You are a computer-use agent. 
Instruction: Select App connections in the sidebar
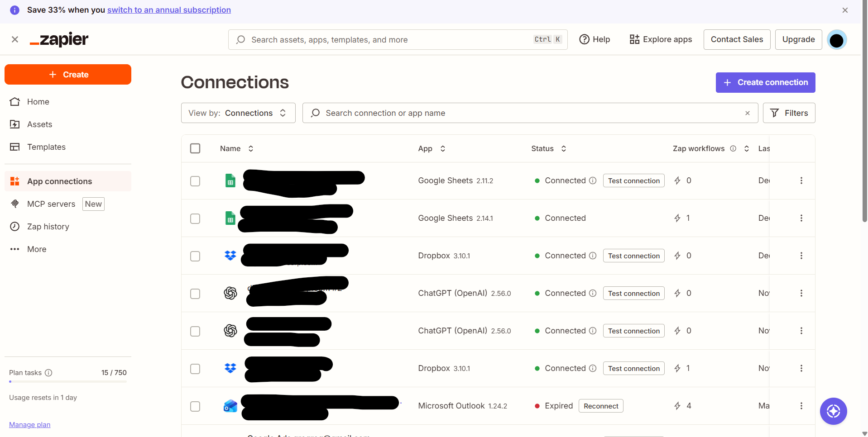pos(68,181)
